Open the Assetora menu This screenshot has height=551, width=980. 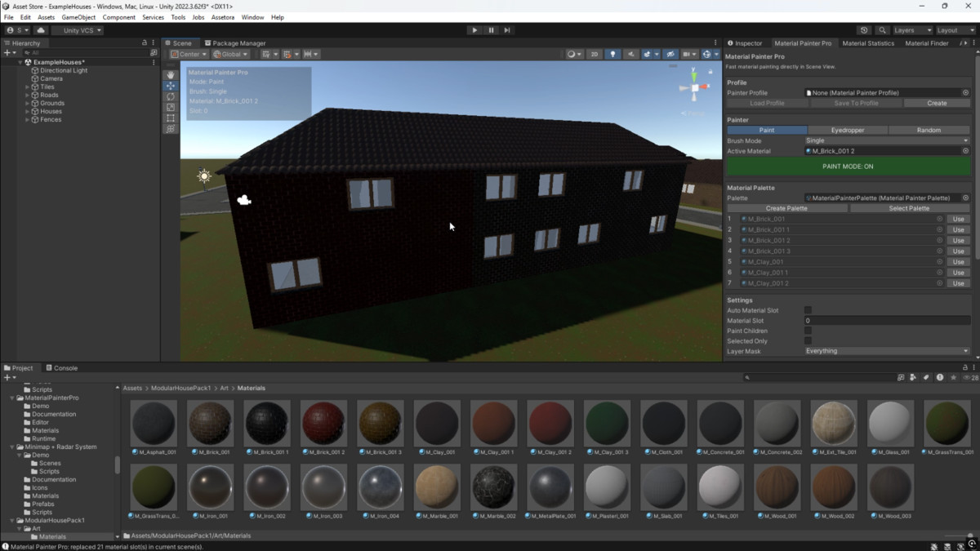(222, 17)
